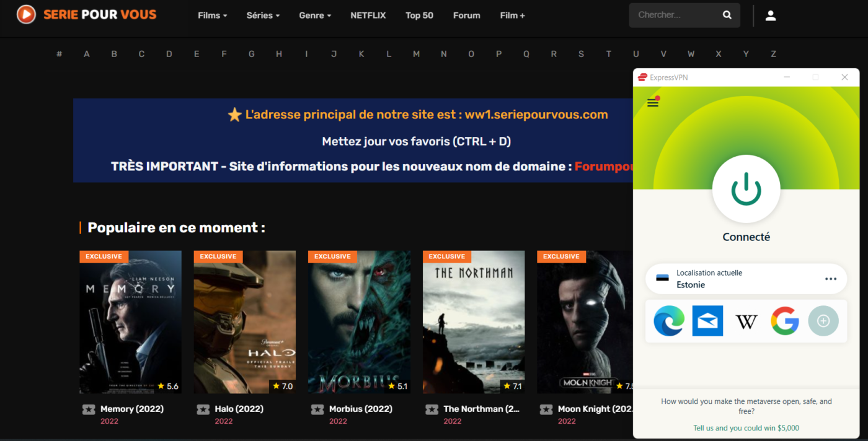Open the user account icon
868x441 pixels.
(771, 15)
